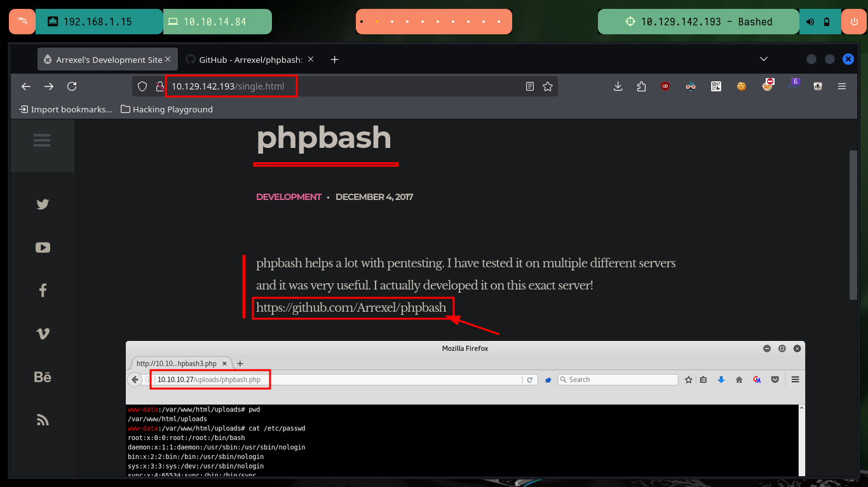
Task: Open the page sidebar hamburger menu
Action: pos(42,140)
